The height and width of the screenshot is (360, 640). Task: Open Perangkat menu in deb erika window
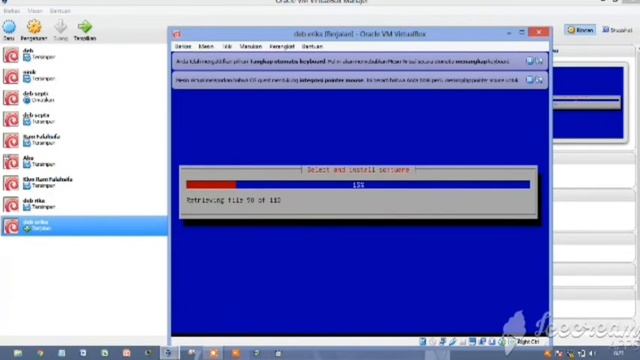(282, 47)
